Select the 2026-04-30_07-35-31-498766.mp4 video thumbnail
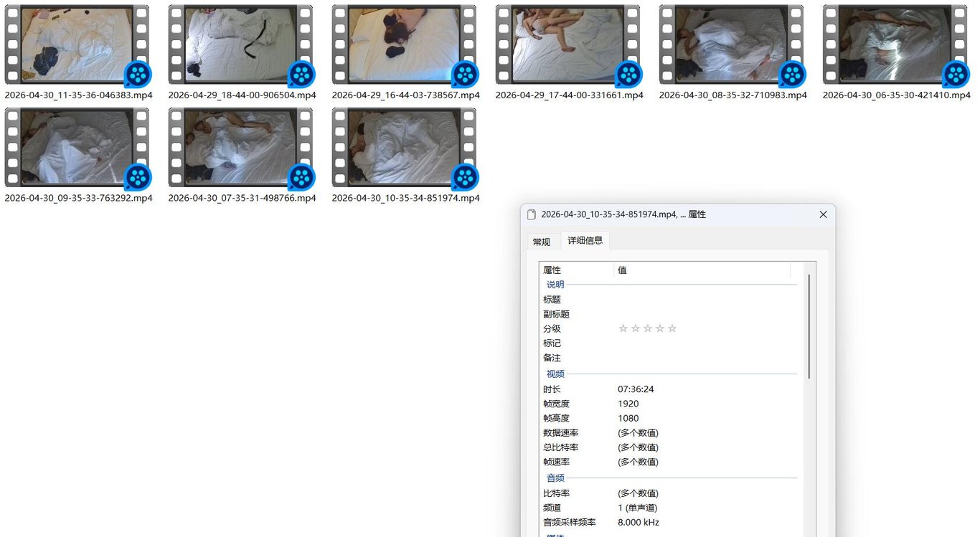 point(240,148)
